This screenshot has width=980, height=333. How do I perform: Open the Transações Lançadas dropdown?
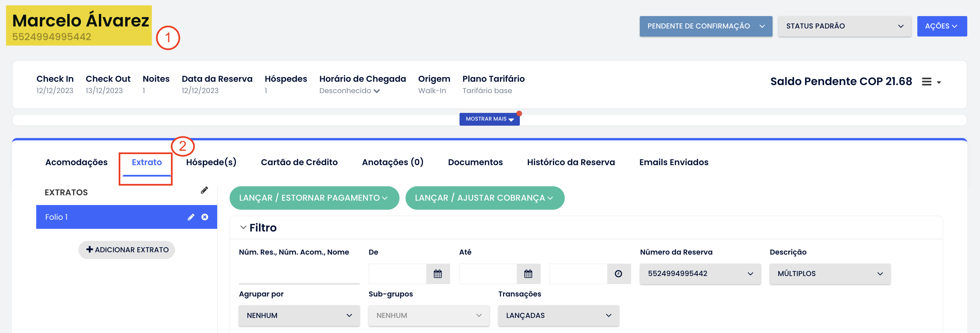[x=558, y=315]
